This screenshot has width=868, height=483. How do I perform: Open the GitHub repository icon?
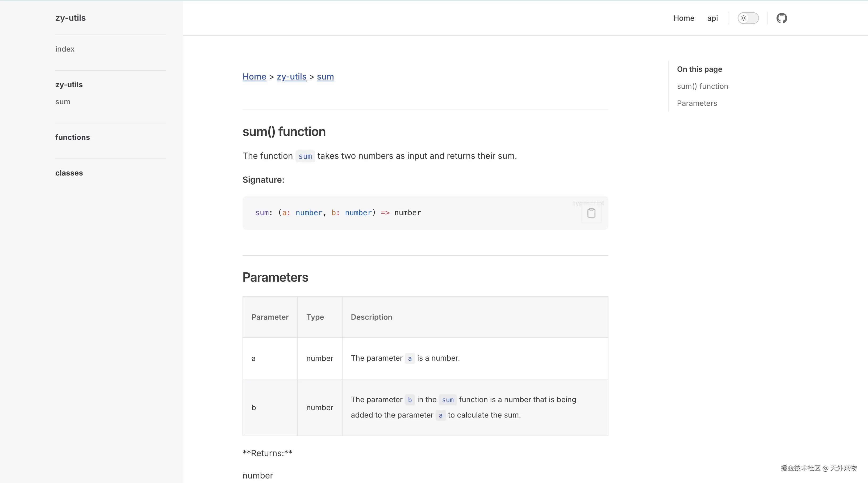pos(781,18)
